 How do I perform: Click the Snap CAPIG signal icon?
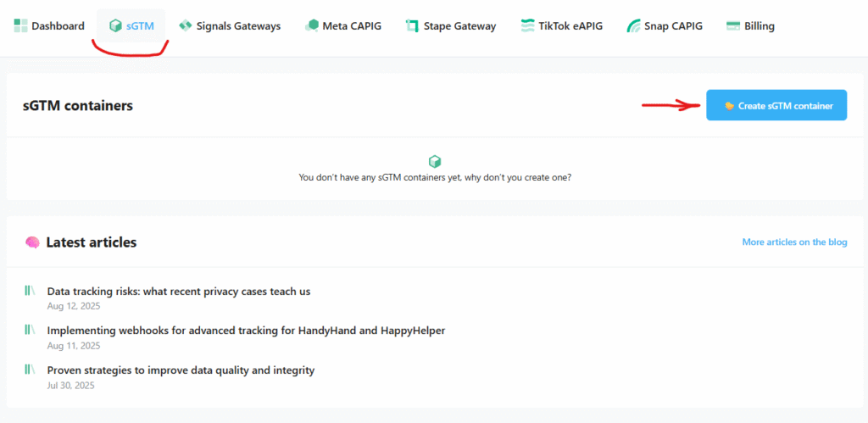[633, 25]
